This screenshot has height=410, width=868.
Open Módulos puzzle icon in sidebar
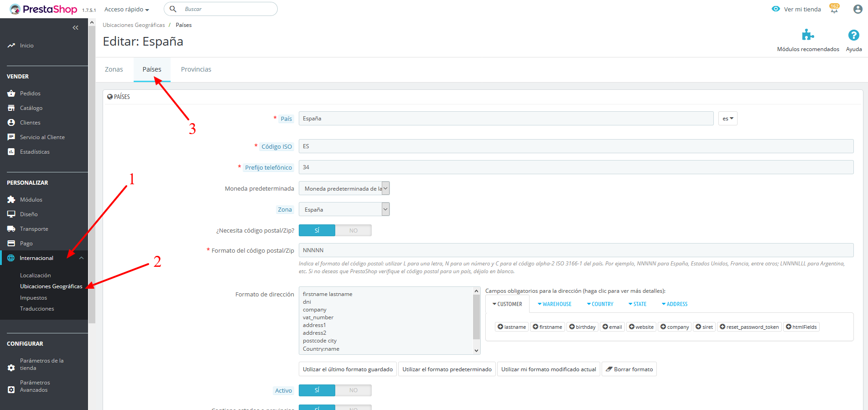click(11, 200)
